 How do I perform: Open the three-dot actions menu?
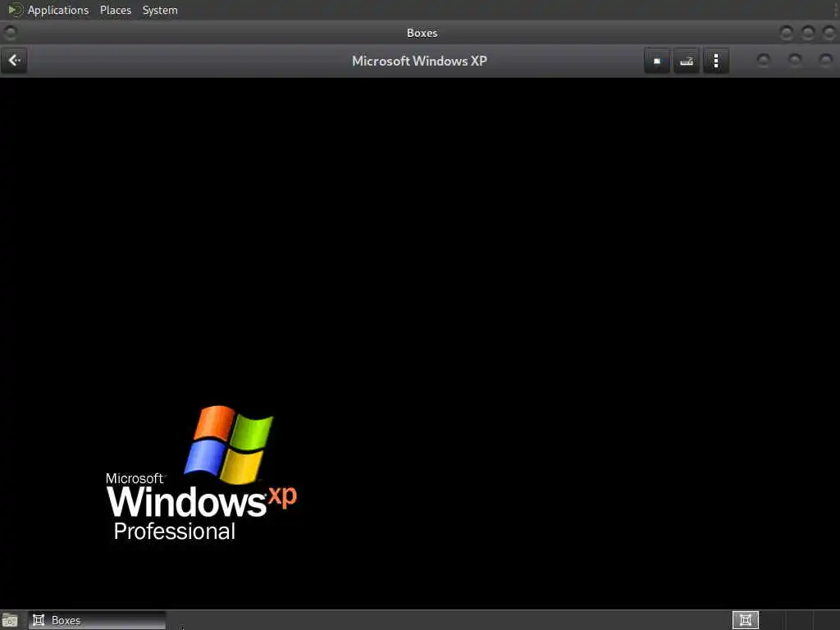click(715, 61)
